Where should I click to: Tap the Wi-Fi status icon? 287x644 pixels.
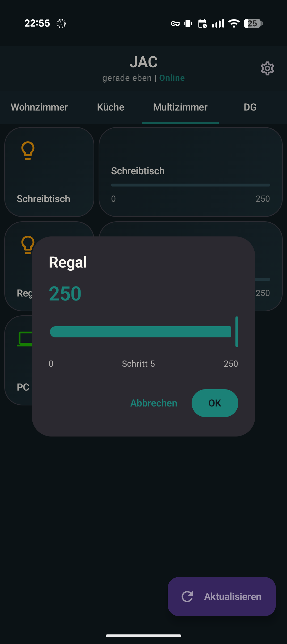[x=234, y=23]
